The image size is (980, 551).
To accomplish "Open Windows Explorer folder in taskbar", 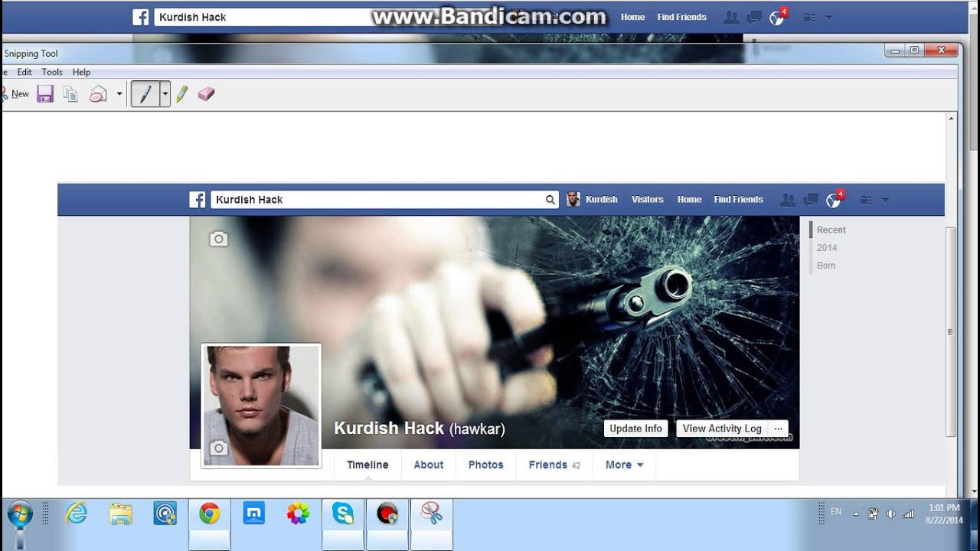I will (121, 514).
